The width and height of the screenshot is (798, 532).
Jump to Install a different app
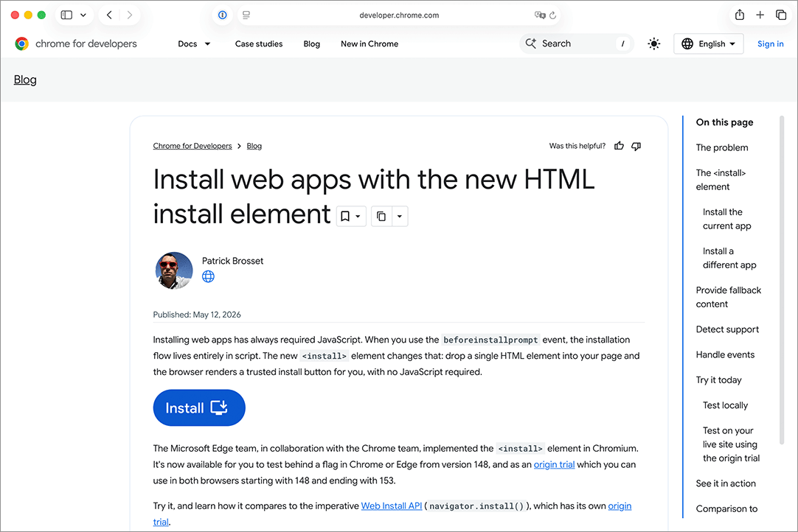729,258
